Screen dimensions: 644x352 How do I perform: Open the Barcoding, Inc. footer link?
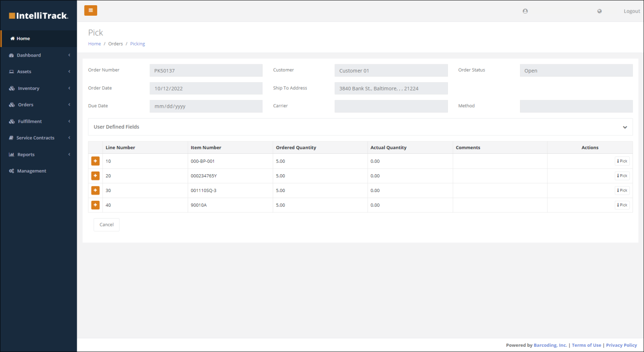(x=550, y=345)
